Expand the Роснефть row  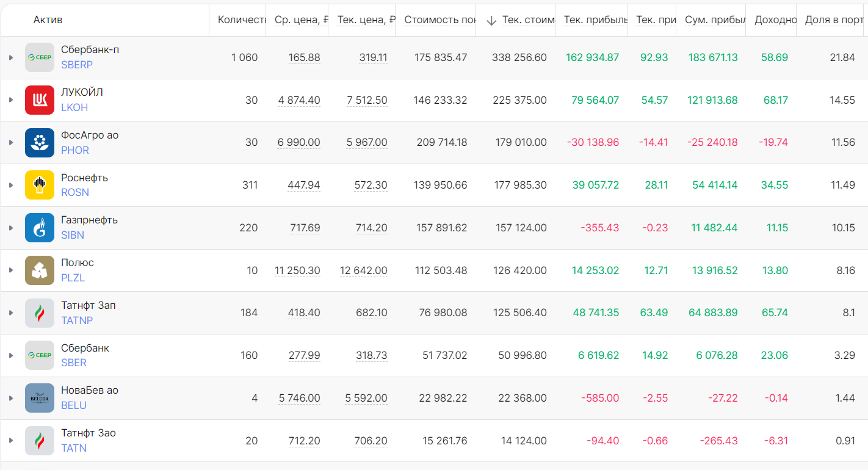pos(11,185)
